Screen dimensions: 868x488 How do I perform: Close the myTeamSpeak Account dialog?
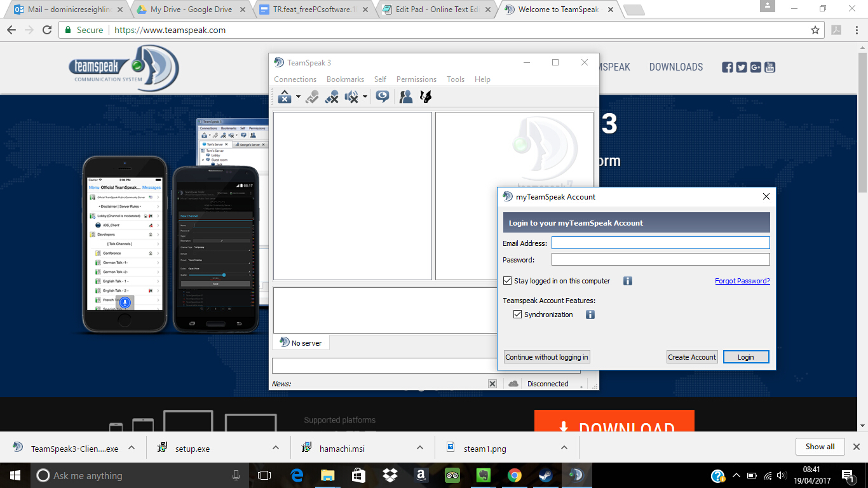[x=766, y=196]
